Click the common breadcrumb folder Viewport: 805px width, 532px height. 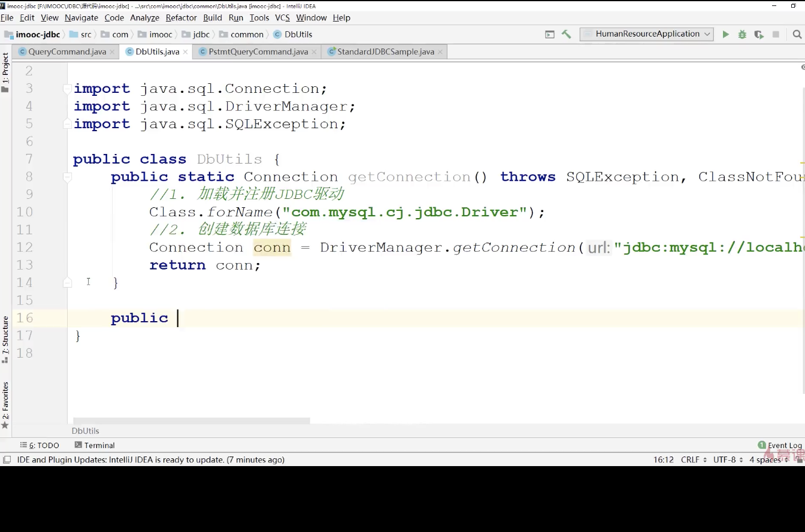point(241,35)
